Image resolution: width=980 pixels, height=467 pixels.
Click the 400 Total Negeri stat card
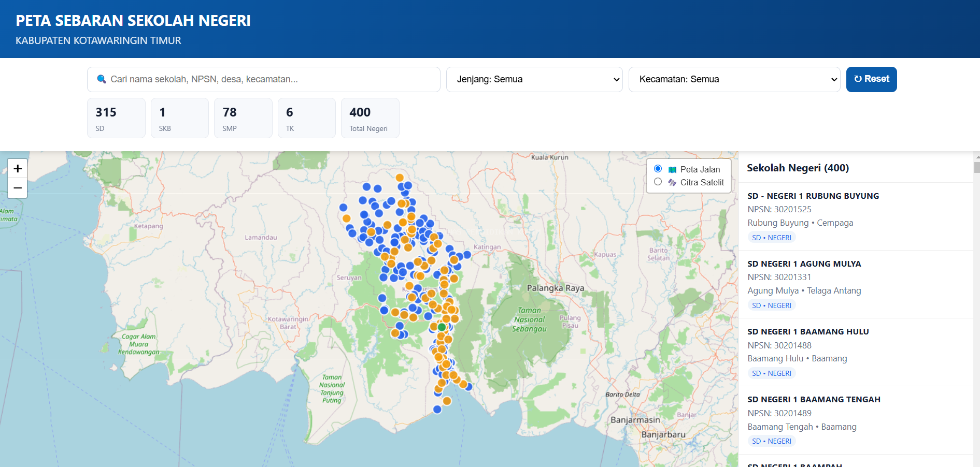[x=370, y=118]
